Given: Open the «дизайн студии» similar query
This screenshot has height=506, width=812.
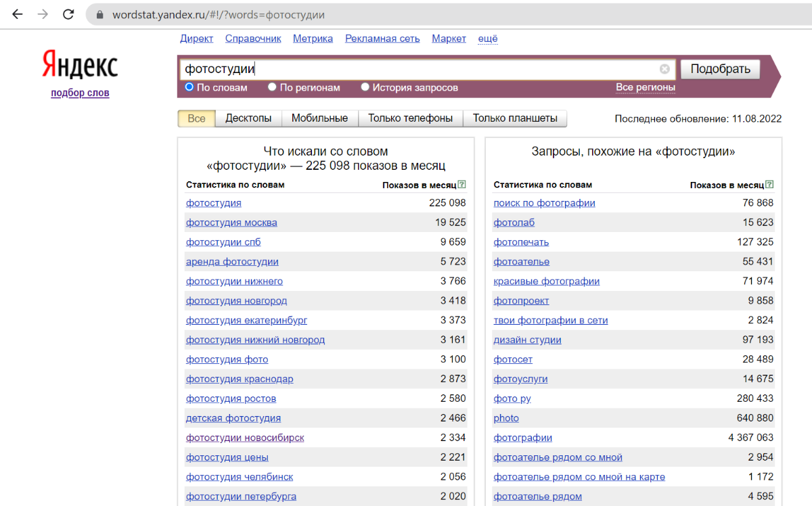Looking at the screenshot, I should coord(528,340).
